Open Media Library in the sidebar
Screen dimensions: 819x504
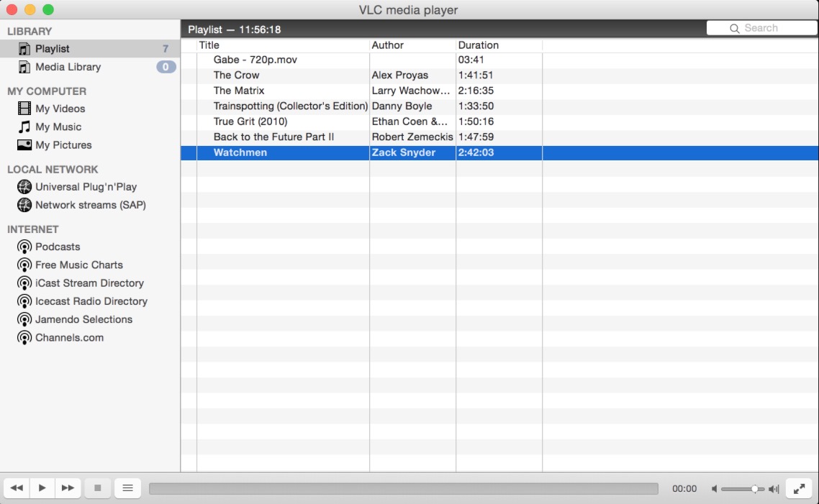[x=90, y=67]
